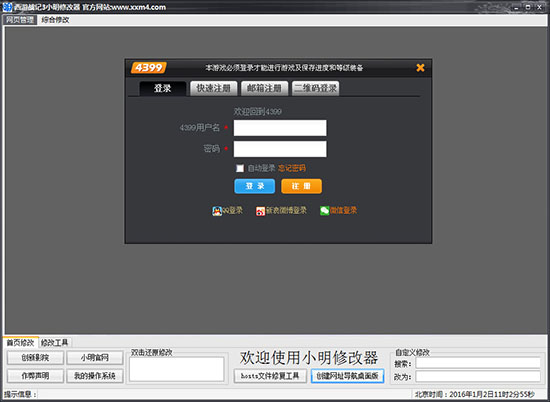
Task: Click inside the 双击还原修改 list box
Action: [x=176, y=369]
